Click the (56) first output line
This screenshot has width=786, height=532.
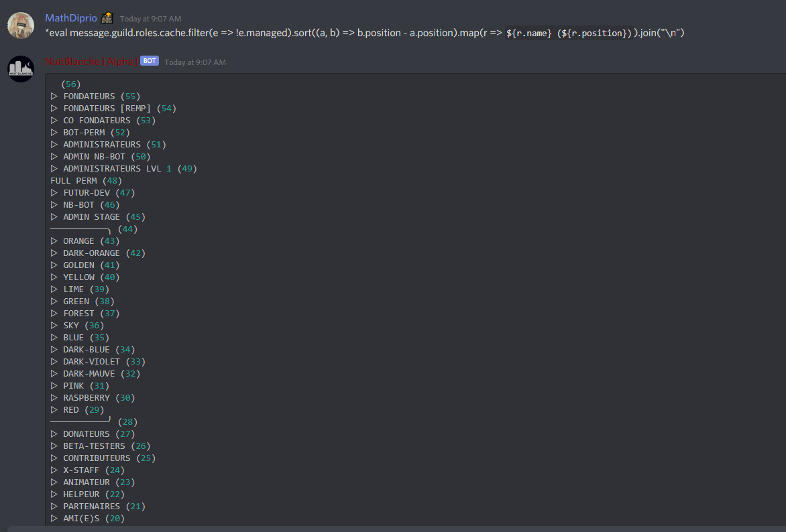(70, 84)
